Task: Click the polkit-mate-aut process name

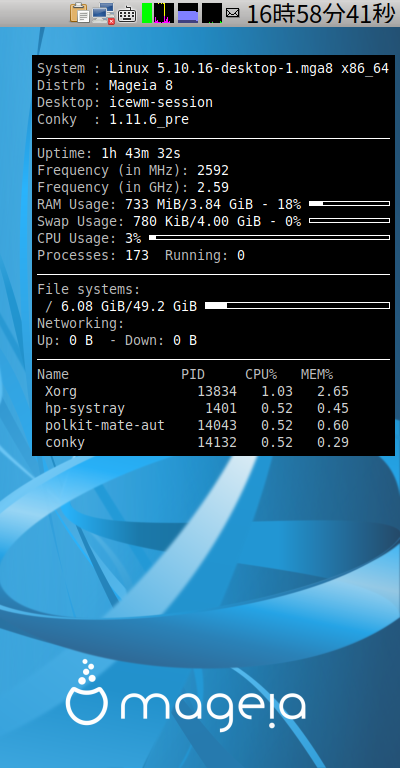Action: 105,426
